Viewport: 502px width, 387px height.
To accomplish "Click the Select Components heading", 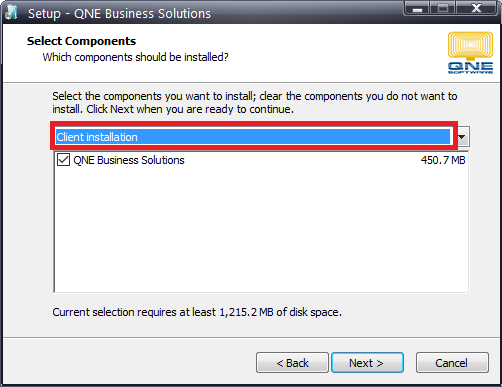I will pyautogui.click(x=81, y=41).
